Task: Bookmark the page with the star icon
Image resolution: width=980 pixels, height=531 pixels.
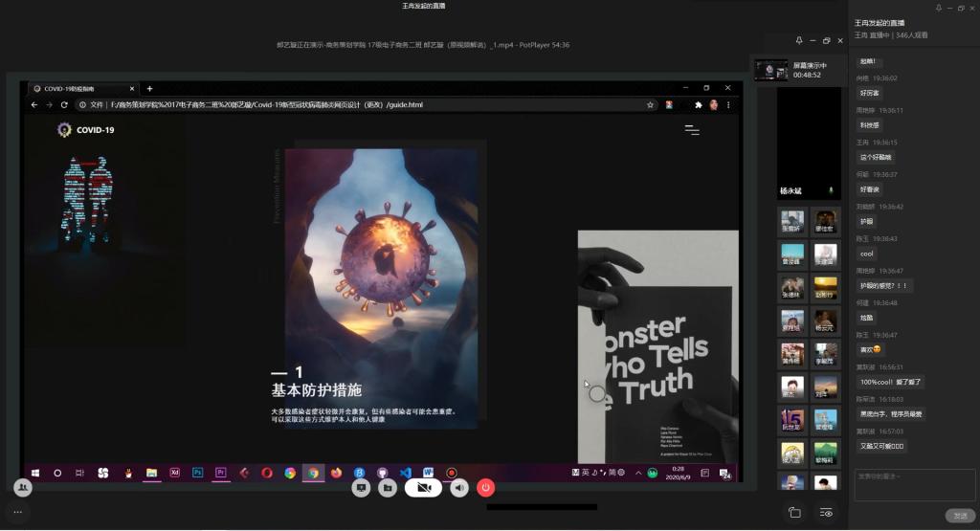Action: tap(651, 105)
